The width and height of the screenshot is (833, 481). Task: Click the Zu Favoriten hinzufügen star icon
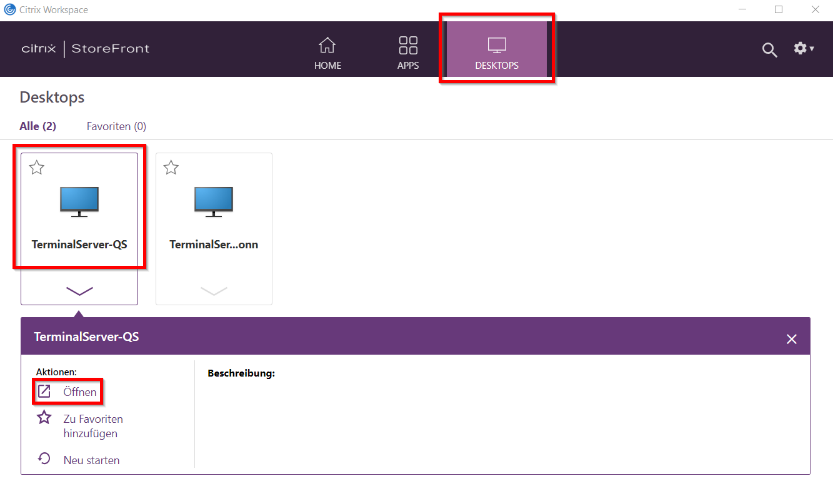(x=44, y=419)
